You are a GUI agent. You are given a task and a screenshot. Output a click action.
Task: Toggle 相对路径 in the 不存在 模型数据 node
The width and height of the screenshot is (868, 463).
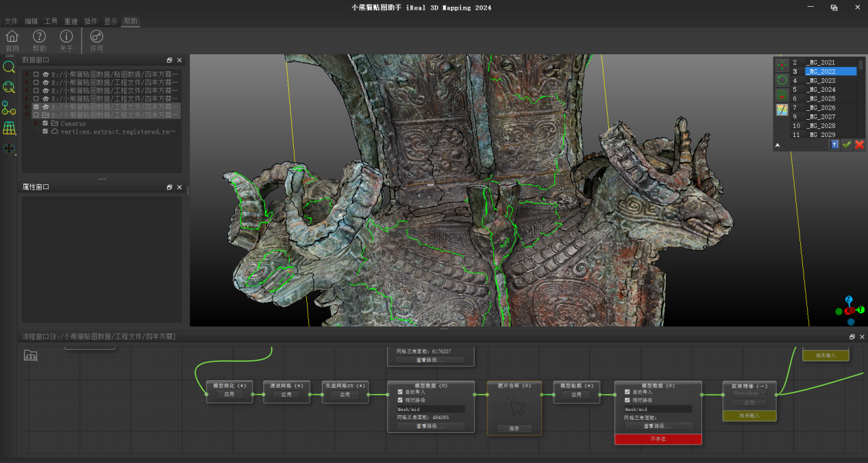coord(627,400)
